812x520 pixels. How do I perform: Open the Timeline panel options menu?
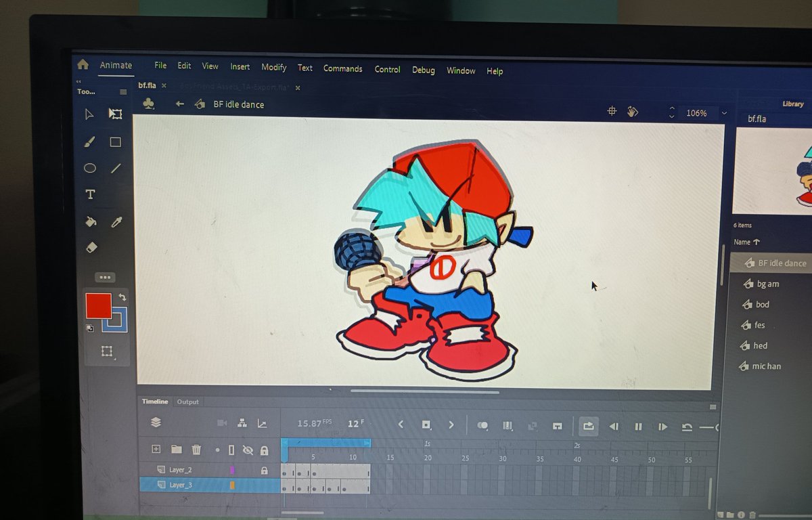[712, 407]
